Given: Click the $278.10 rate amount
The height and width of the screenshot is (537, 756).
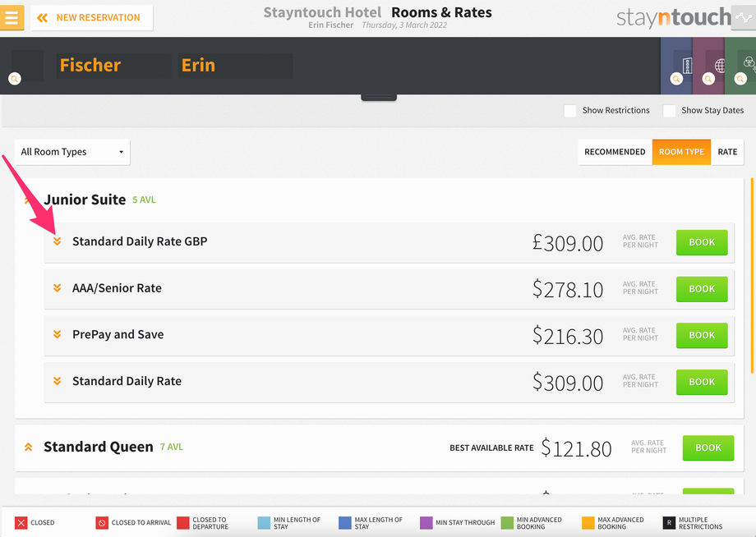Looking at the screenshot, I should tap(568, 290).
